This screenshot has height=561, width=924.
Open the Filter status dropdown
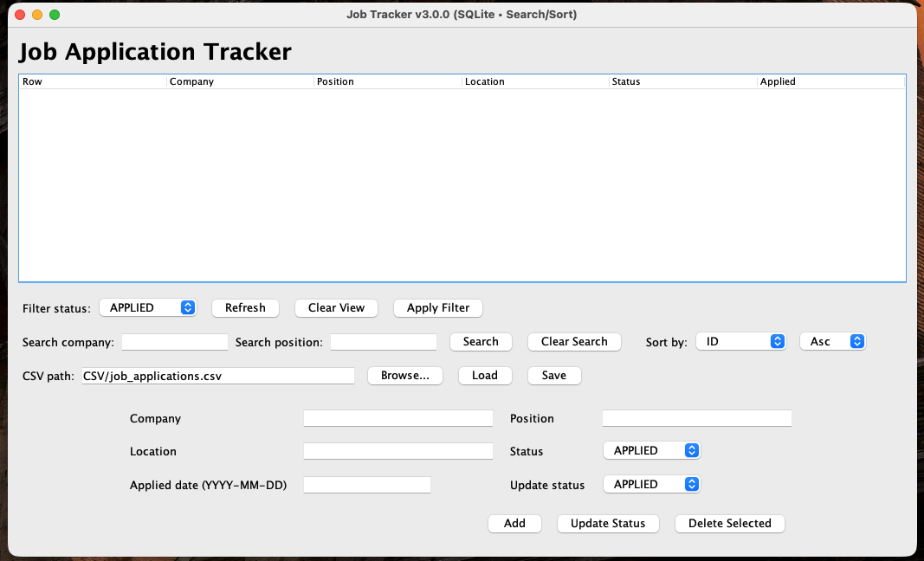[x=147, y=307]
